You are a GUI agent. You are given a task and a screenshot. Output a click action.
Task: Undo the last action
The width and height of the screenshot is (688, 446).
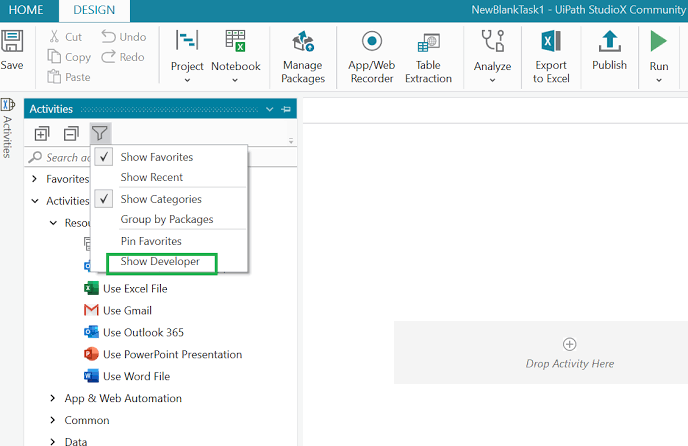(x=124, y=37)
